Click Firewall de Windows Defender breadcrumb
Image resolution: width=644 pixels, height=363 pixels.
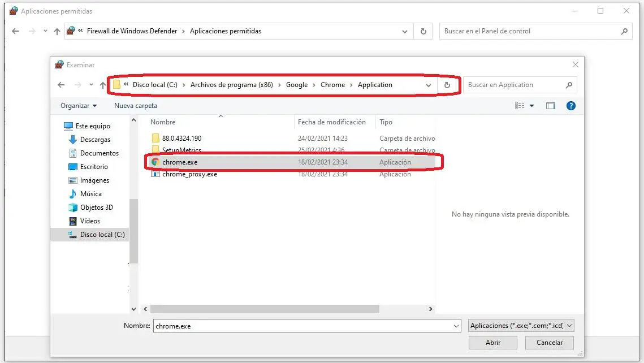(132, 31)
